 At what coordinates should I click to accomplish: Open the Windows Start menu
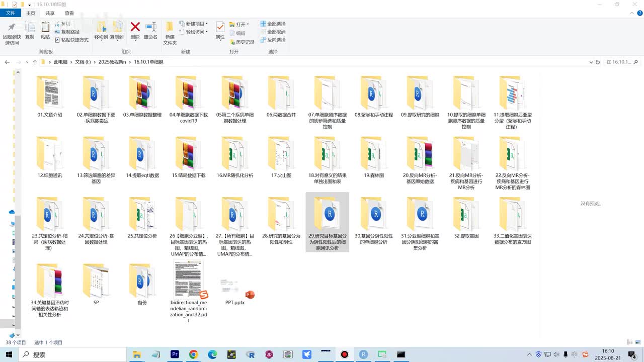(x=9, y=354)
